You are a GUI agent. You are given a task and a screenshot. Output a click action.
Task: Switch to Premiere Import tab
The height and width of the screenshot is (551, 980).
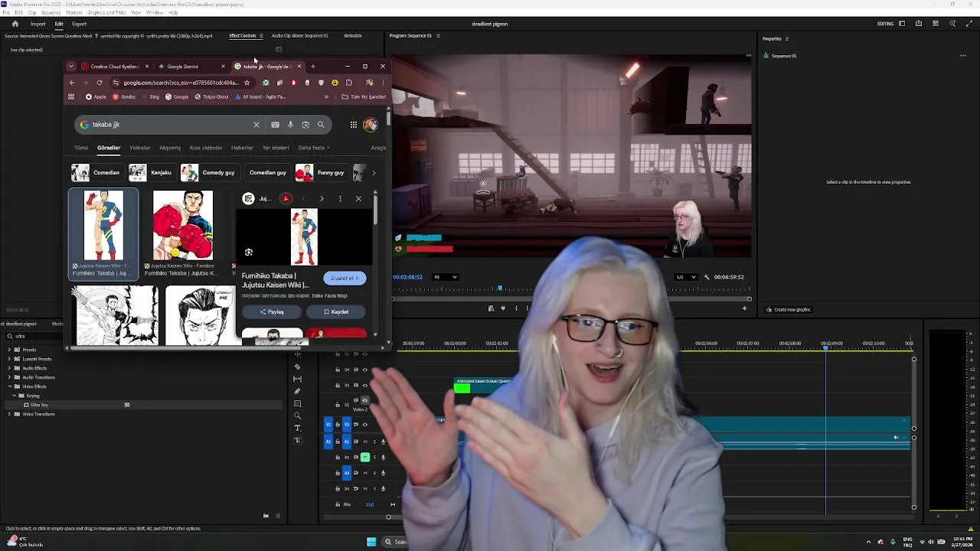pos(38,24)
